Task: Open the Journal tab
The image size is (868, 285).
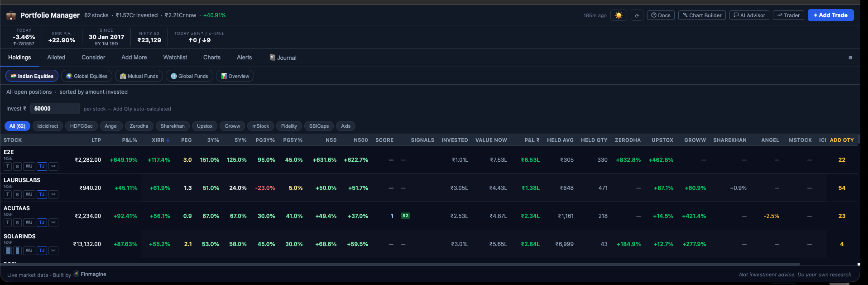Action: point(283,58)
